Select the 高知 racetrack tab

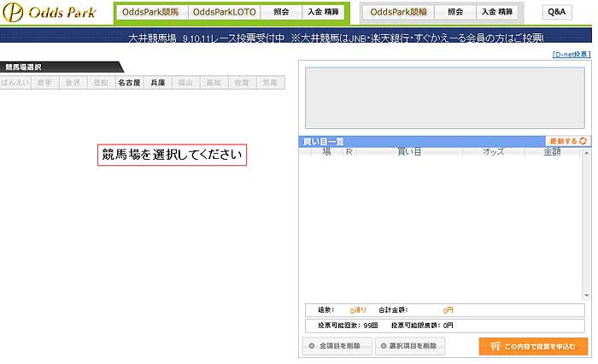coord(214,83)
